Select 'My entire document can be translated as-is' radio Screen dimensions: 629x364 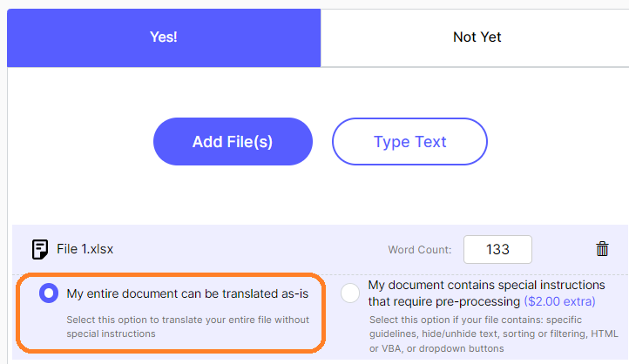49,293
